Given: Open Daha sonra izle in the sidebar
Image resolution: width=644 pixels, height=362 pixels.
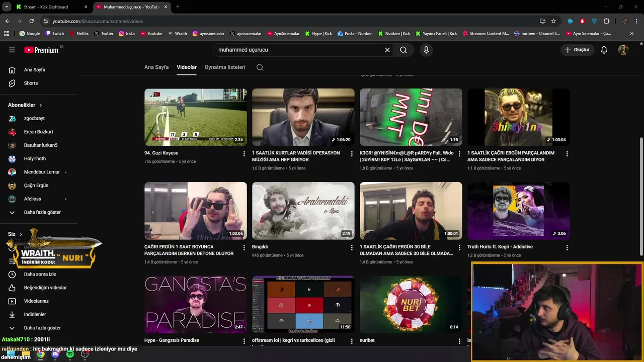Looking at the screenshot, I should (x=39, y=274).
